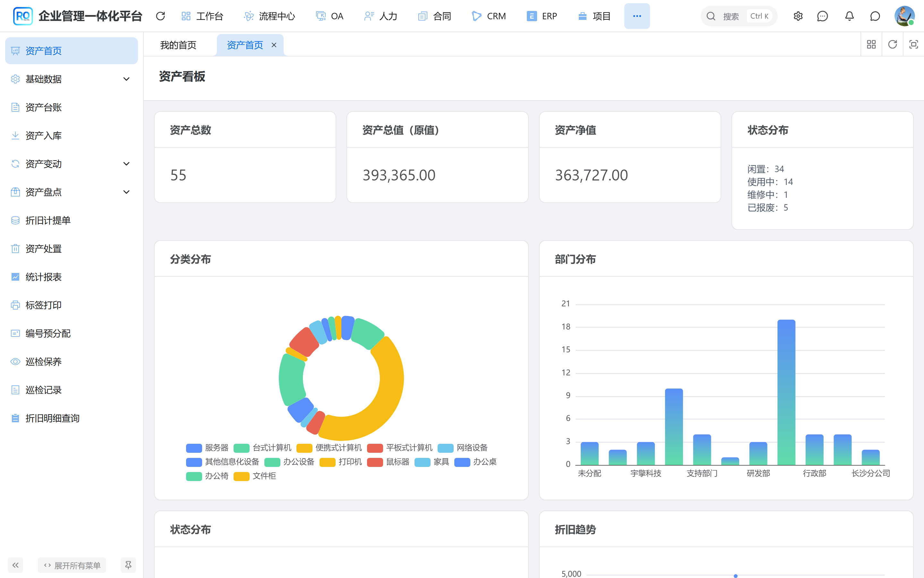Toggle 其他信息化设备 legend entry

(x=223, y=462)
